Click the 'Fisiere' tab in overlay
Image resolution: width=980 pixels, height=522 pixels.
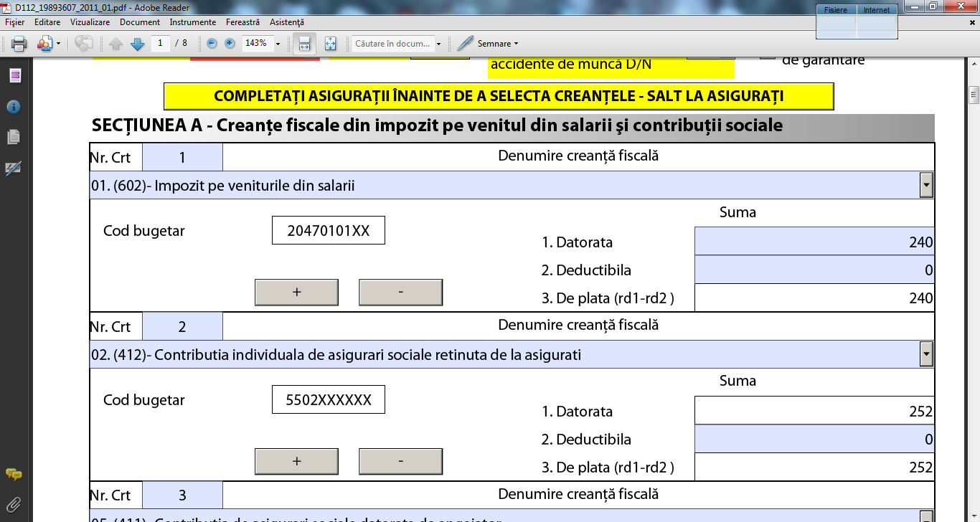click(836, 10)
